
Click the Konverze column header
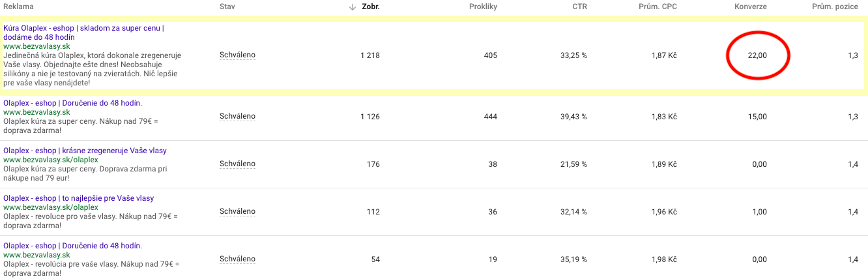pyautogui.click(x=750, y=7)
